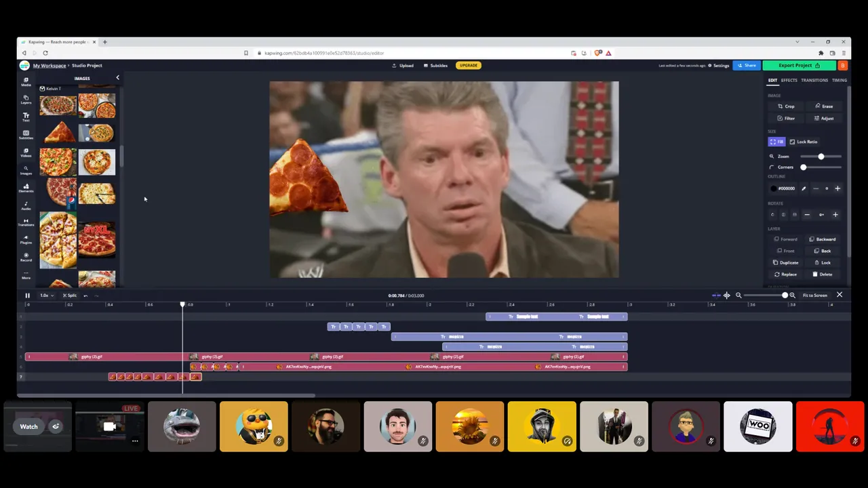Pause timeline playback
The image size is (868, 488).
point(27,296)
